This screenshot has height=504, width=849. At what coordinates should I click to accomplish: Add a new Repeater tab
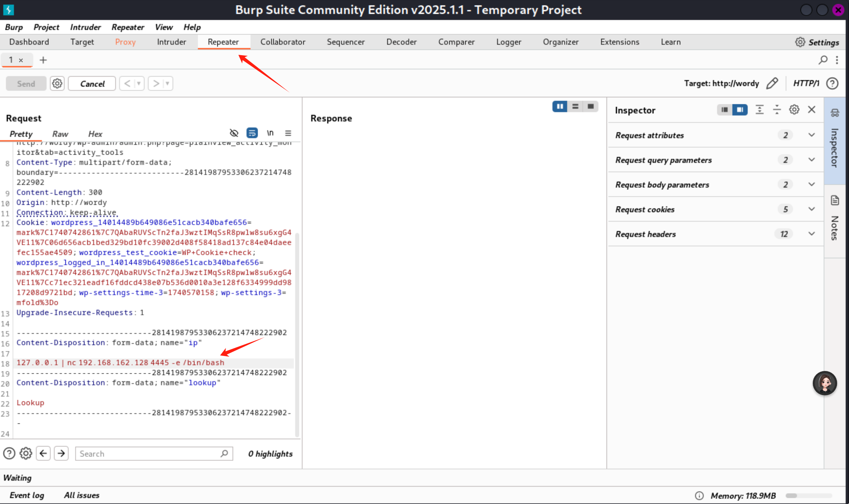tap(43, 60)
